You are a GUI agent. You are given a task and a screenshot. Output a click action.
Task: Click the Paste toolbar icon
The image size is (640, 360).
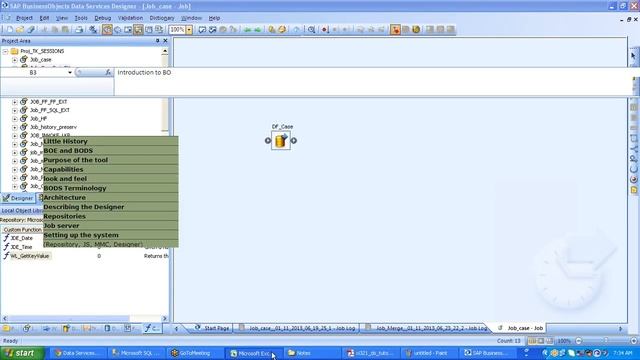(65, 29)
